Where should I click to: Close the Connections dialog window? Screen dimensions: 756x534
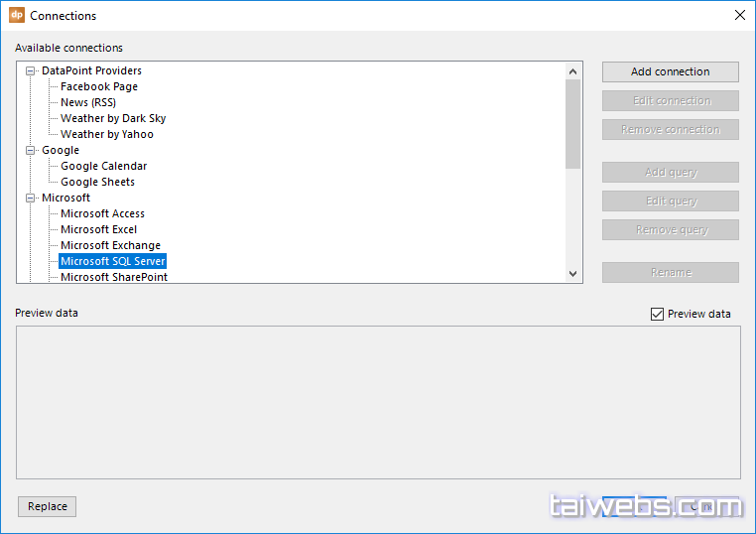point(739,16)
